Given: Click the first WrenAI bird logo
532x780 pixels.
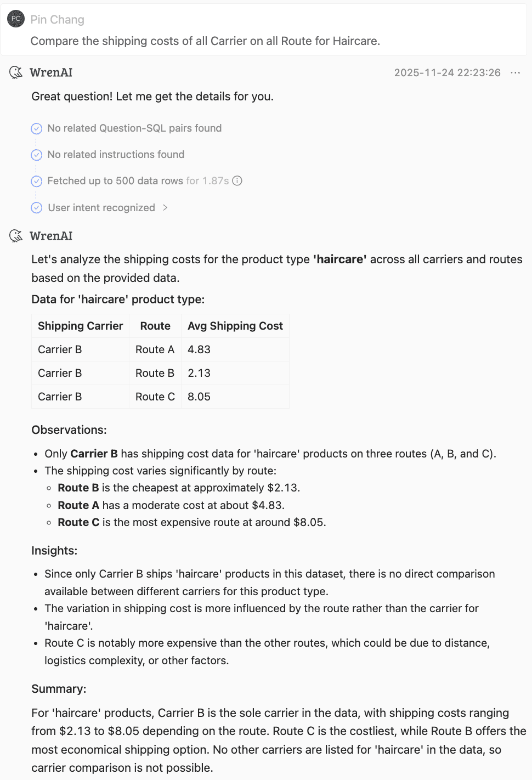Looking at the screenshot, I should pos(16,72).
